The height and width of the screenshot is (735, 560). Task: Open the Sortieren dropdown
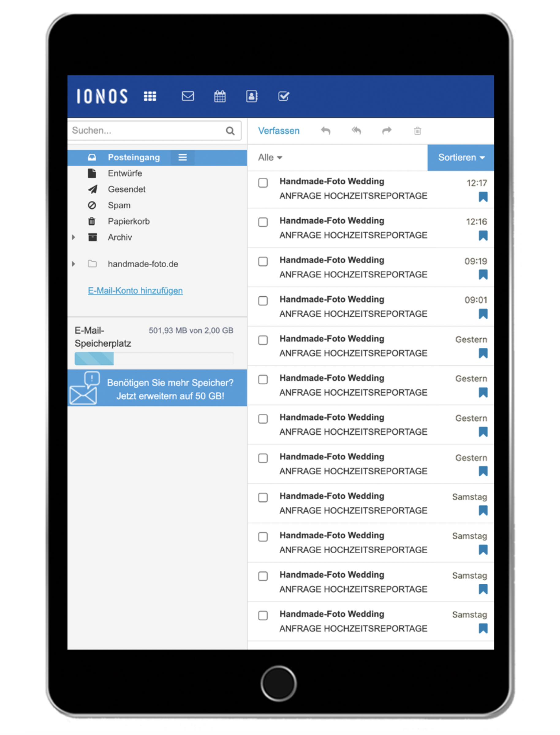[x=461, y=158]
